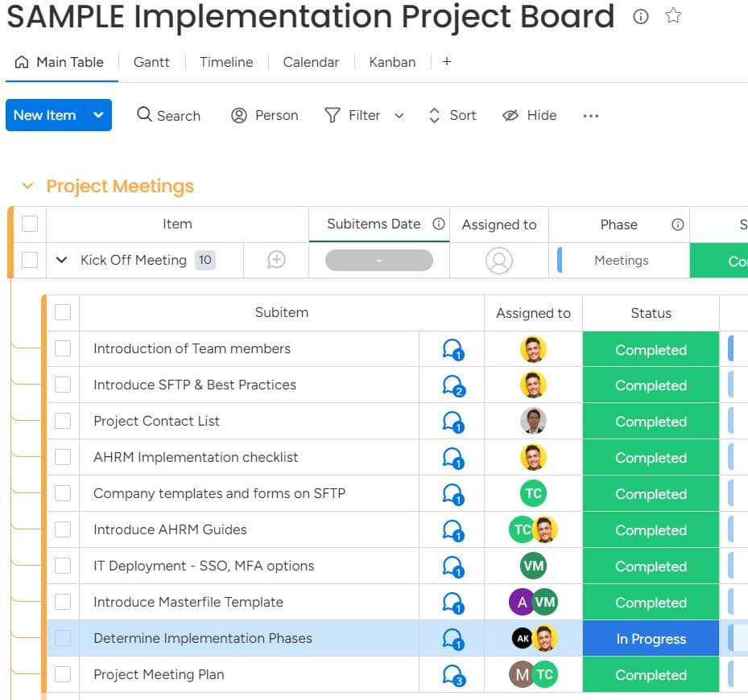Select all subitems via header checkbox

(63, 312)
